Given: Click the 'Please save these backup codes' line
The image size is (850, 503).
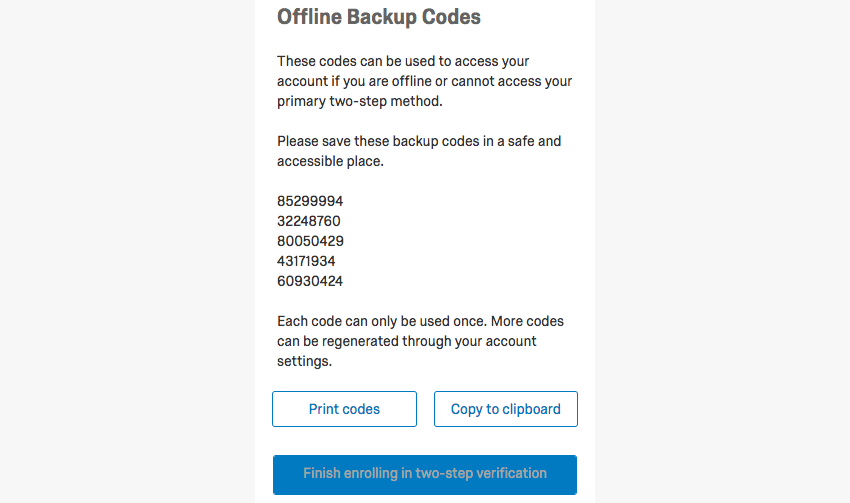Looking at the screenshot, I should 419,141.
